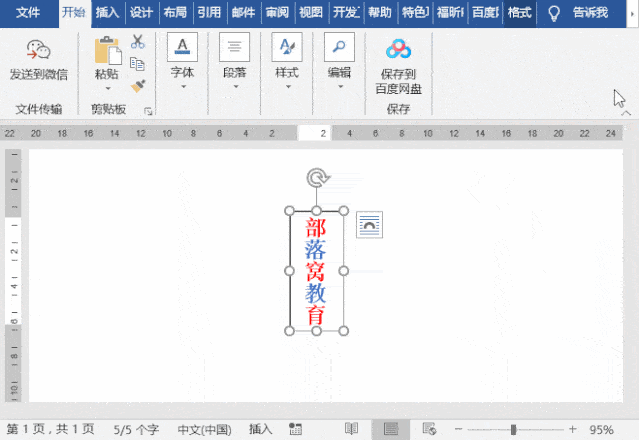Viewport: 639px width, 440px height.
Task: Click the Copy icon
Action: pos(137,64)
